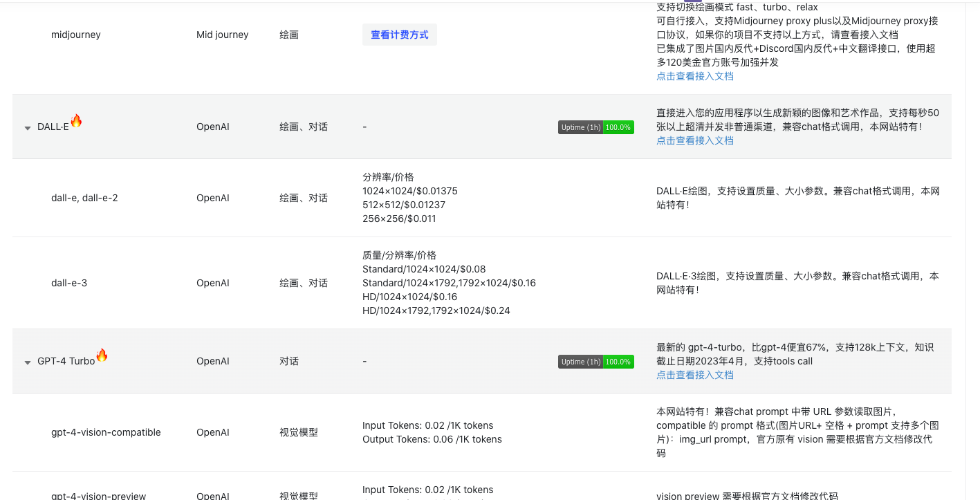The width and height of the screenshot is (980, 500).
Task: Click the 最新的 gpt-4-turbo description text
Action: click(795, 354)
